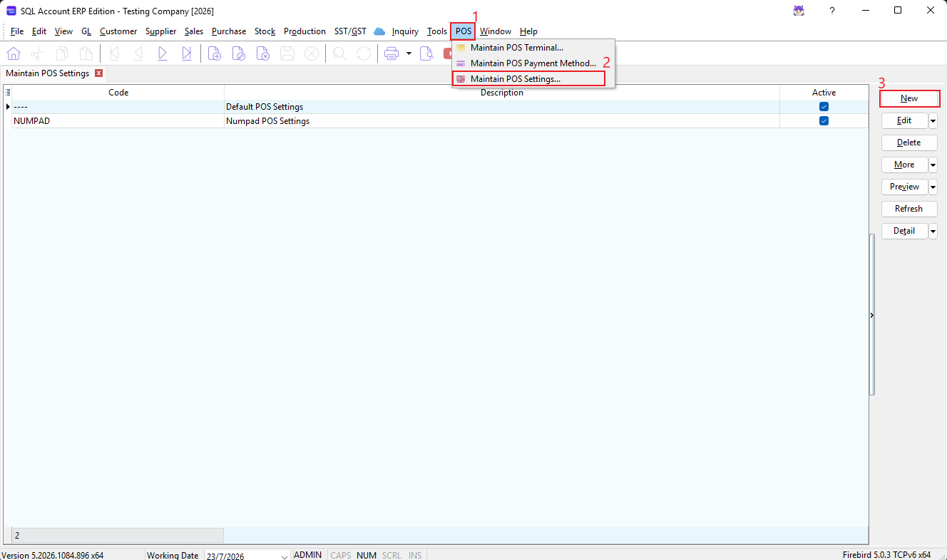
Task: Click the Preview button
Action: click(x=904, y=187)
